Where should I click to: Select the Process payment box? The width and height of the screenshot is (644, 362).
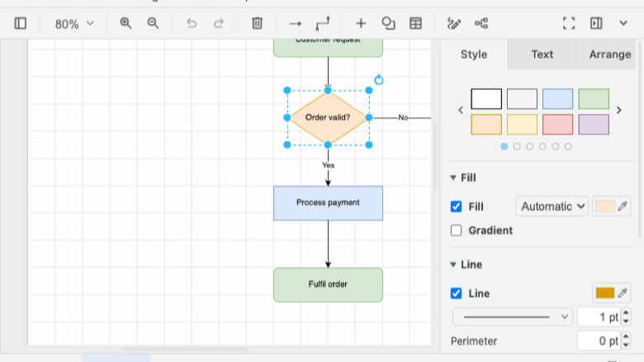coord(328,204)
